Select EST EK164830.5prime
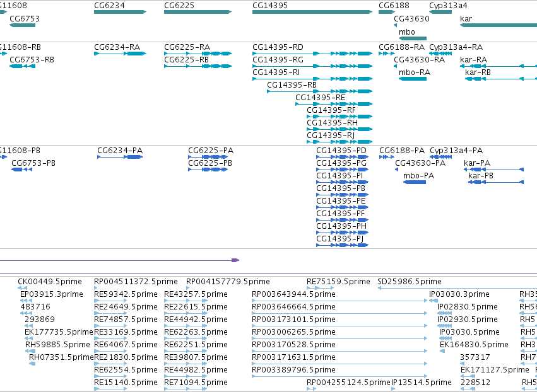 point(474,345)
